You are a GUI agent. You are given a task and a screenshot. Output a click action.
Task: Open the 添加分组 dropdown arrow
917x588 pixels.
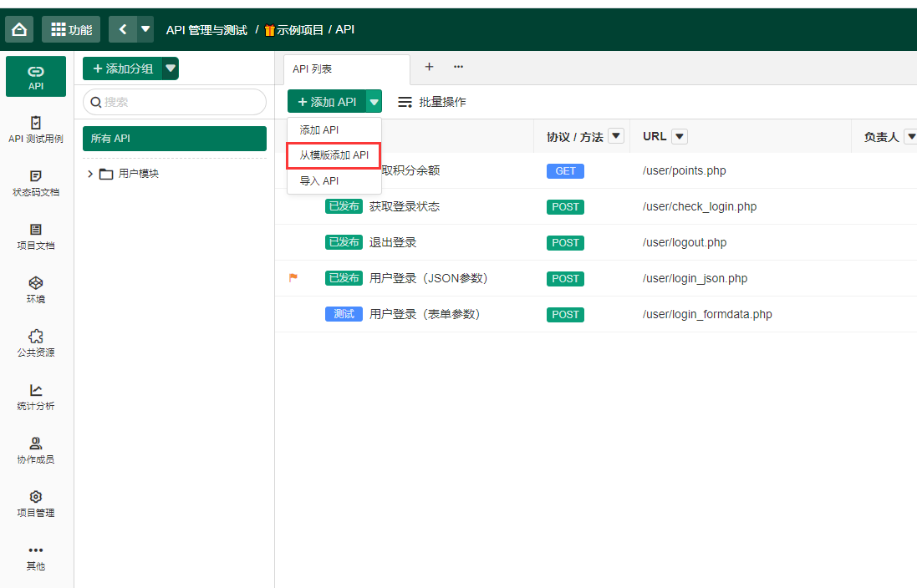(171, 68)
